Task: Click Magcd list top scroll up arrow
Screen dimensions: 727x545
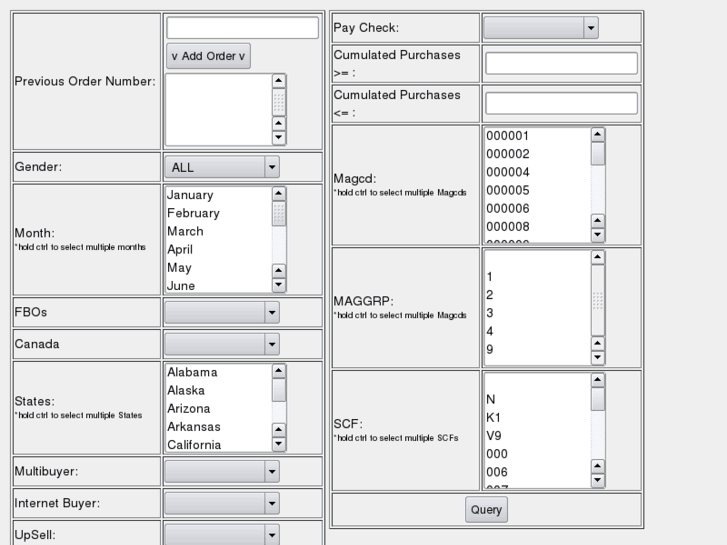Action: (598, 135)
